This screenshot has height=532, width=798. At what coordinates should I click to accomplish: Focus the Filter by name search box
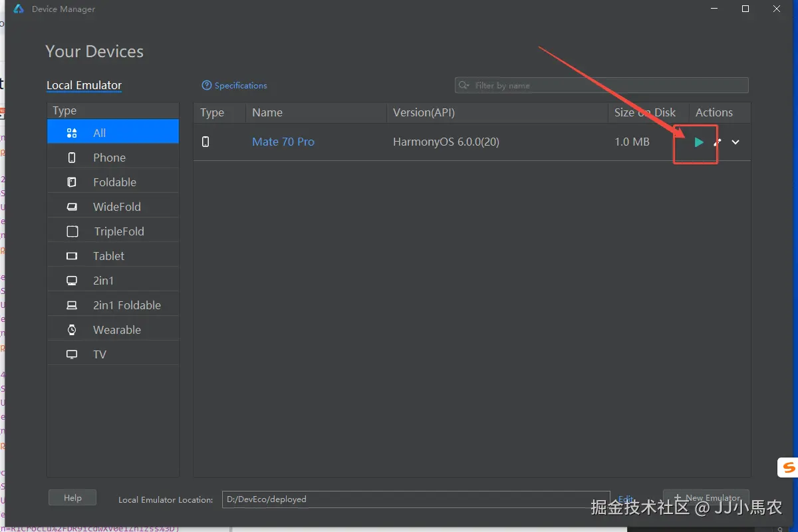tap(602, 85)
